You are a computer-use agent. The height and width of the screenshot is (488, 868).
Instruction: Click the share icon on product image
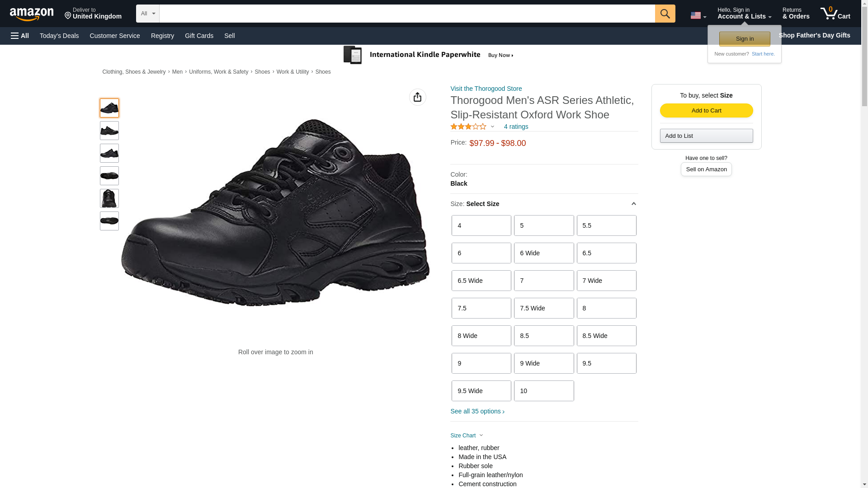coord(417,97)
